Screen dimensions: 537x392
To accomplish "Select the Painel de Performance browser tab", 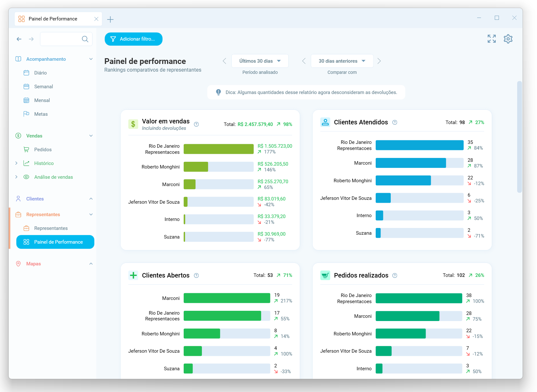I will pos(58,19).
